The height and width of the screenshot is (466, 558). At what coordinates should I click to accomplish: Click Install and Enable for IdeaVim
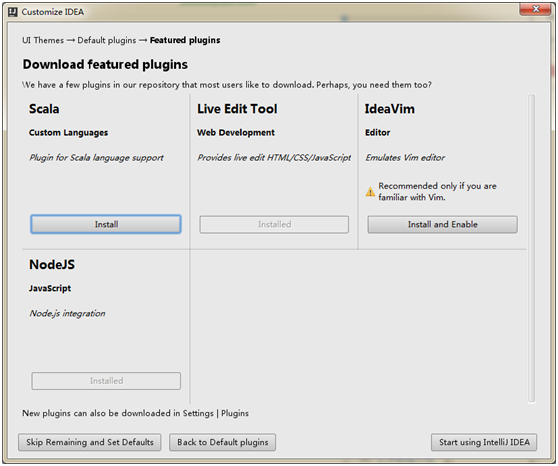(442, 224)
